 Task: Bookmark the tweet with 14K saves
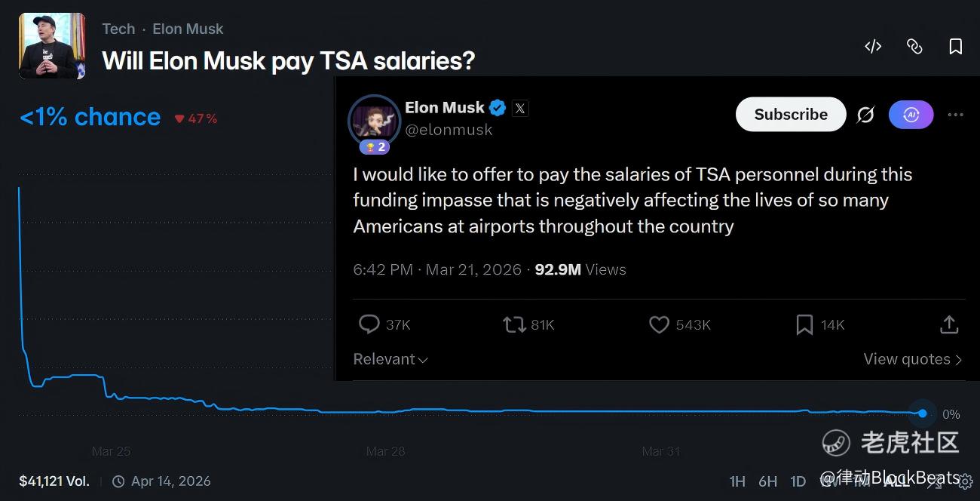point(804,324)
